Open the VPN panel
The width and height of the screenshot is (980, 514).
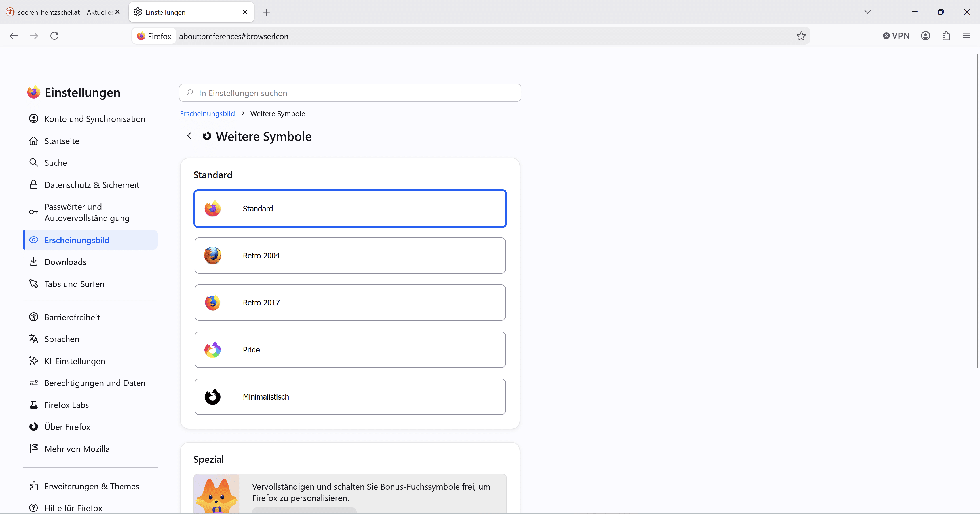896,36
